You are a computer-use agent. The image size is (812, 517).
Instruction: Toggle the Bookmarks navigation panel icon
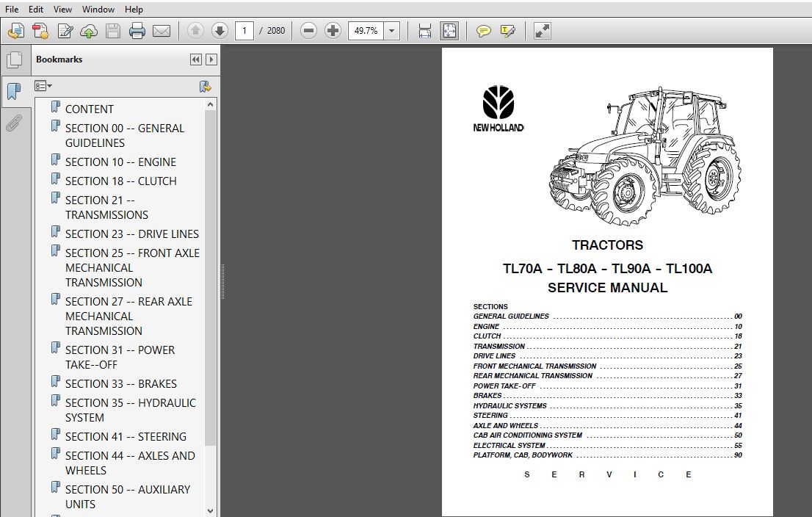tap(15, 91)
